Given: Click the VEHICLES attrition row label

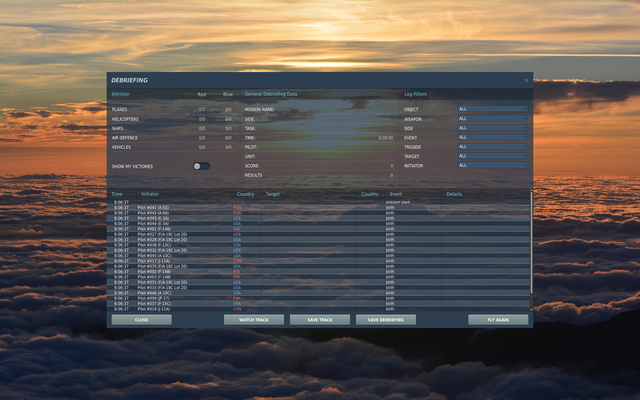Looking at the screenshot, I should pos(121,147).
